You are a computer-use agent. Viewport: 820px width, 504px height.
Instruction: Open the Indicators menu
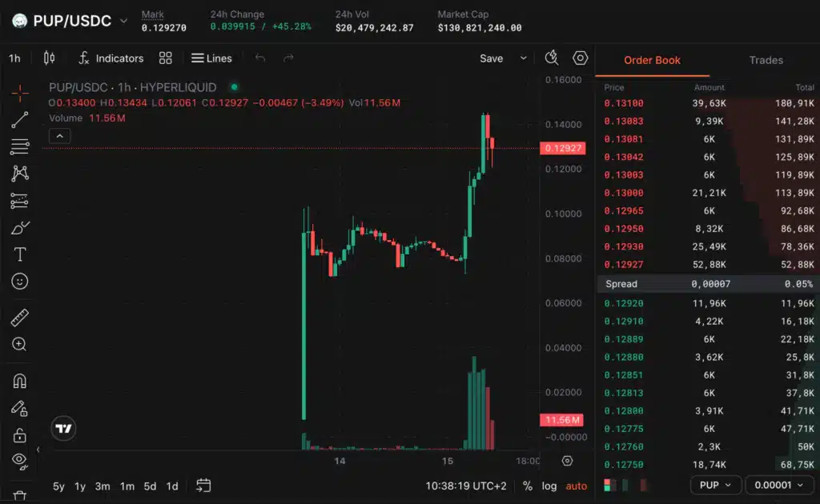pyautogui.click(x=111, y=58)
